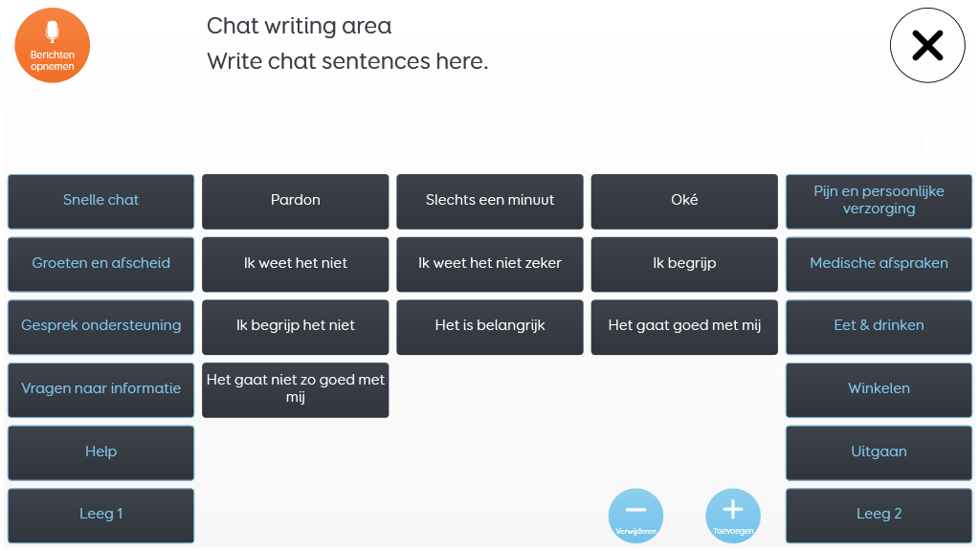Open the Eet & drinken category

click(x=879, y=327)
